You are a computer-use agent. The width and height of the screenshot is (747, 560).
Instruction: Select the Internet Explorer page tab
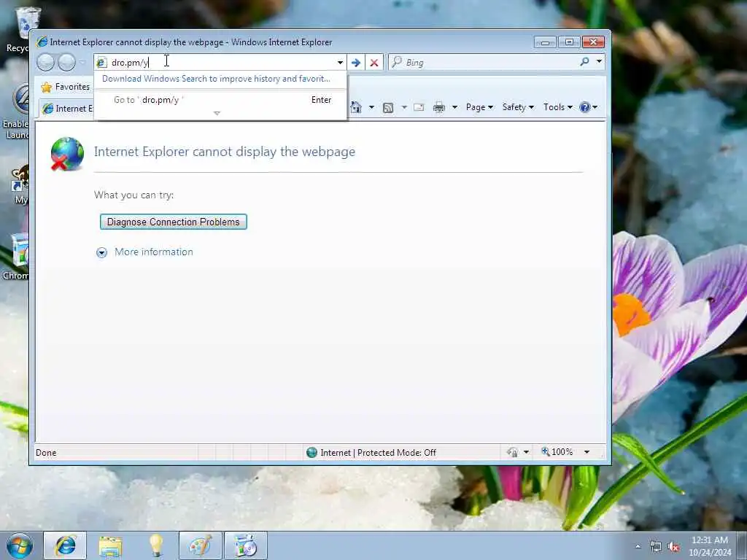(67, 109)
